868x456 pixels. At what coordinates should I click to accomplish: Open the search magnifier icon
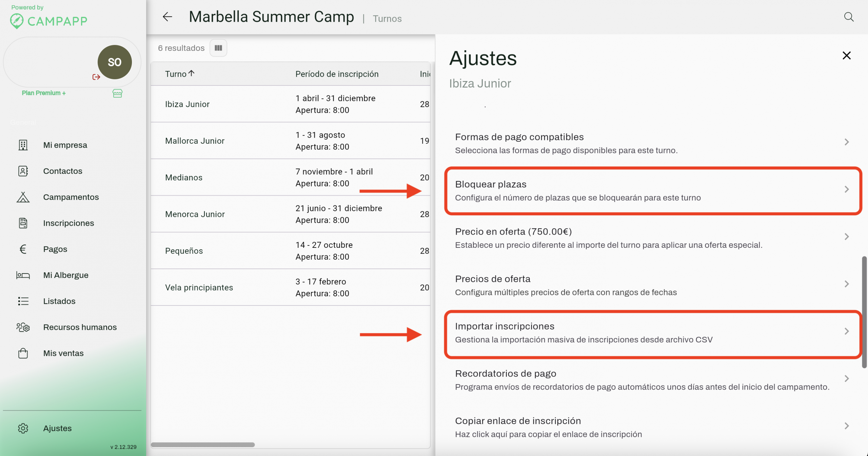[849, 17]
